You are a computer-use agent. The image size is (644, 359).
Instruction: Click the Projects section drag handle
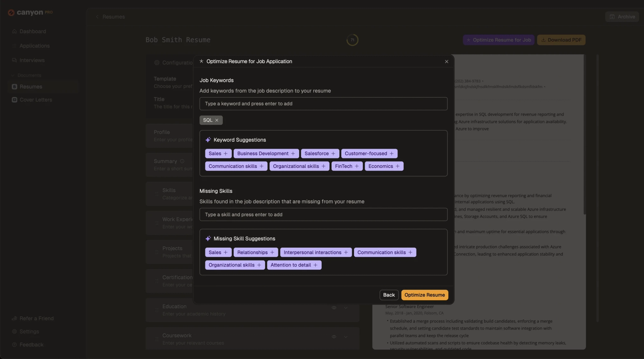tap(157, 252)
